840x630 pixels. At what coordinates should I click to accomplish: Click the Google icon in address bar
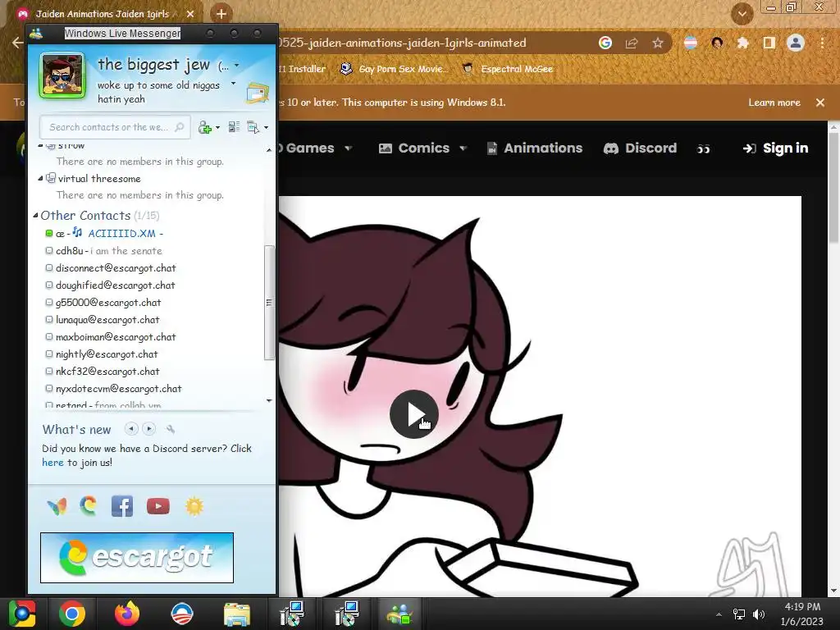pyautogui.click(x=605, y=43)
